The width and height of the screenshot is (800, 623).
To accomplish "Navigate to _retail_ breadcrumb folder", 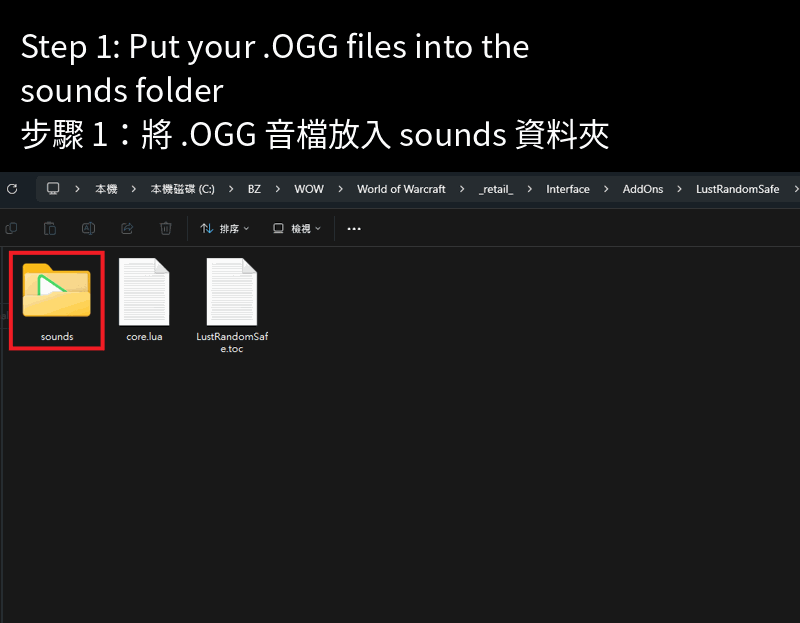I will pos(496,189).
